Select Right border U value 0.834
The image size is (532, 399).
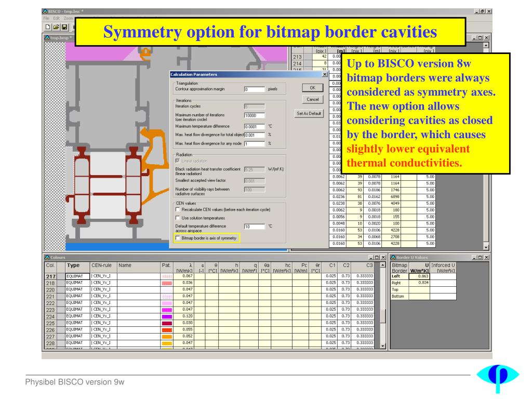pyautogui.click(x=419, y=283)
